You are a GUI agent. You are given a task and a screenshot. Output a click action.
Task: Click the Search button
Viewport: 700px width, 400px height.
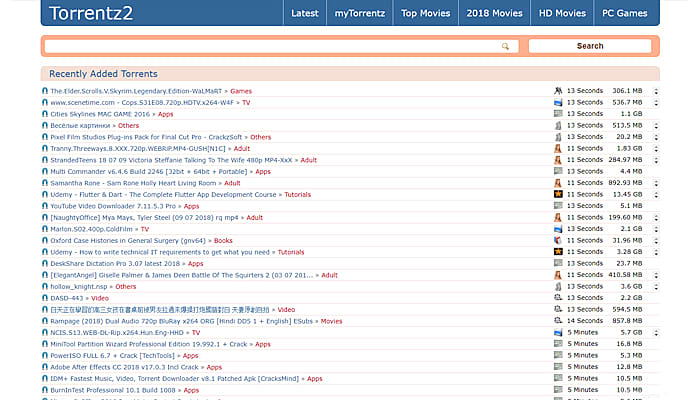point(590,46)
